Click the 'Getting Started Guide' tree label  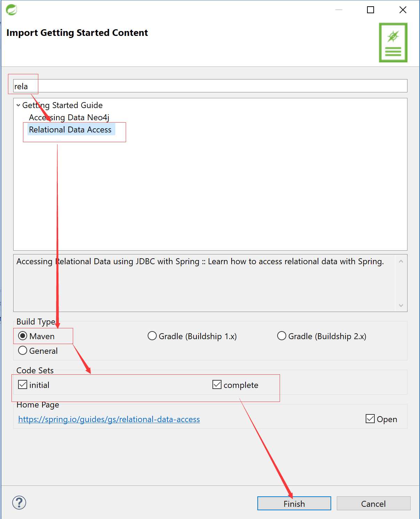click(x=62, y=105)
